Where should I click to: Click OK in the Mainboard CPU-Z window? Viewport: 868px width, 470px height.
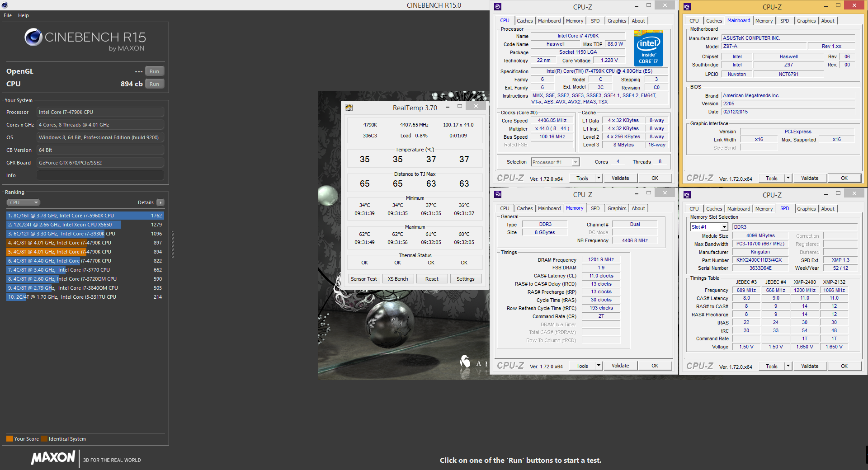click(x=844, y=178)
